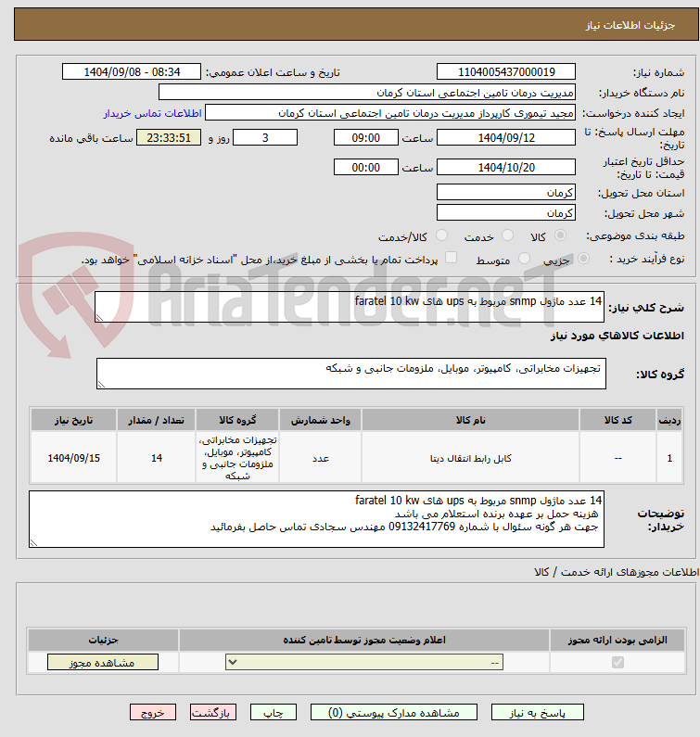Click the پاسخ به نیاز button
This screenshot has width=700, height=737.
pos(538,713)
